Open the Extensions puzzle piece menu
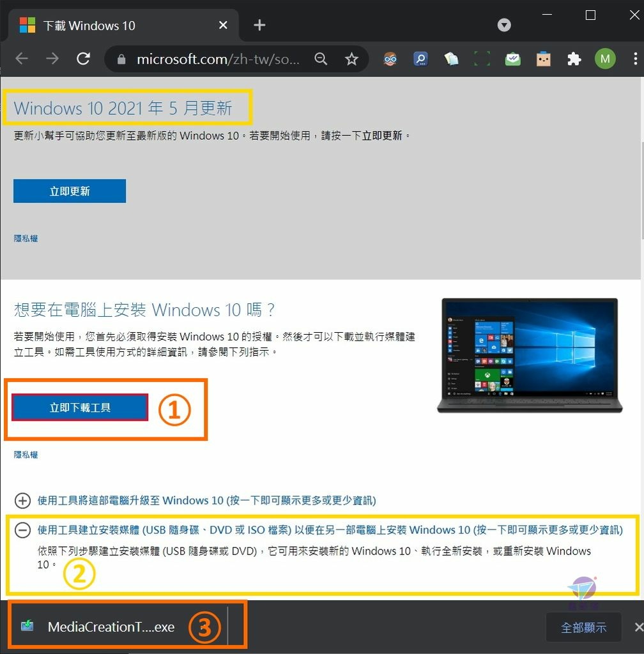The width and height of the screenshot is (644, 654). pos(574,59)
